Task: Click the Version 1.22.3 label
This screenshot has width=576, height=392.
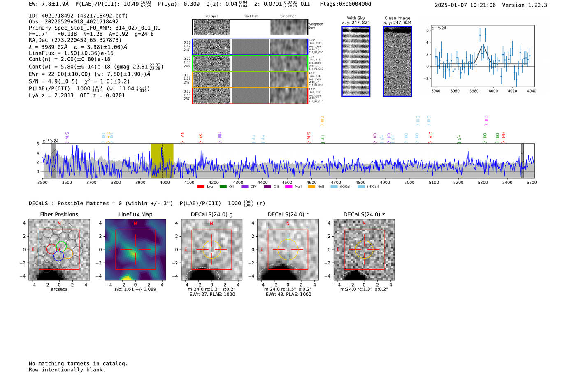Action: [525, 5]
